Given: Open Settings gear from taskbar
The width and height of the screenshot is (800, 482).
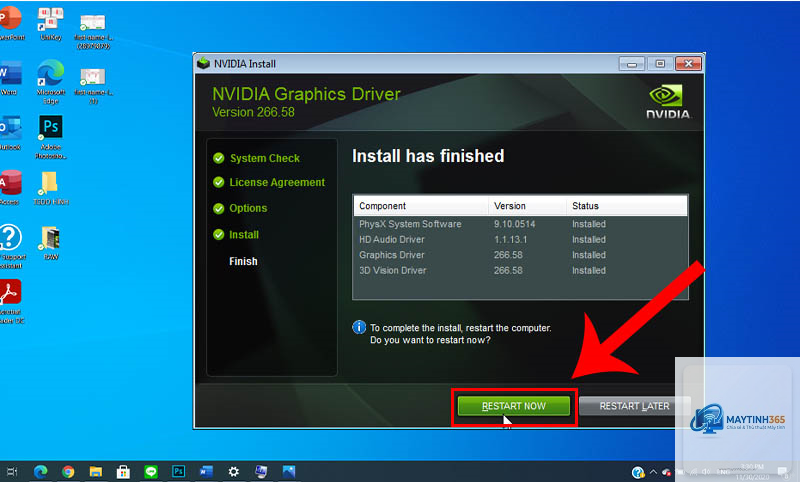Looking at the screenshot, I should coord(234,472).
